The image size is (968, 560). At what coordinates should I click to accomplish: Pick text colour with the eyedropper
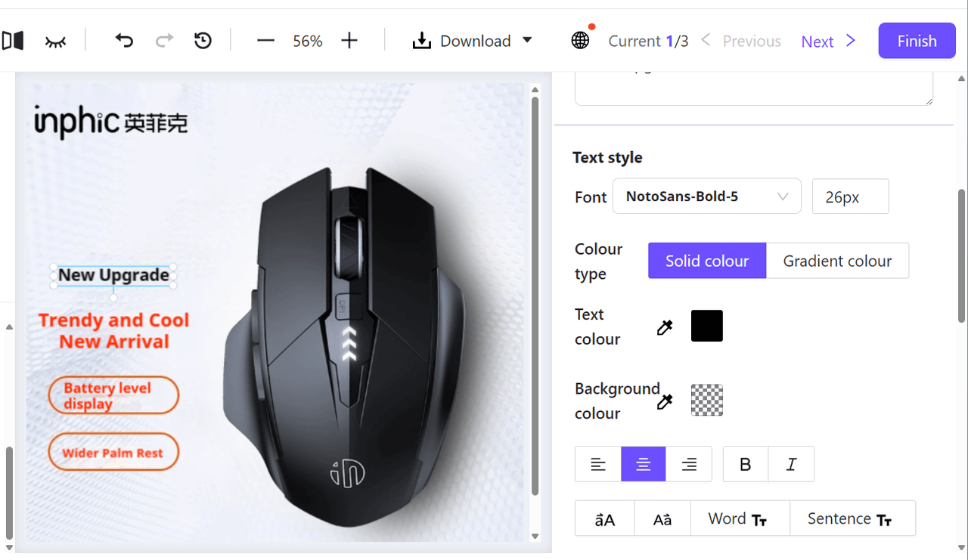coord(665,327)
